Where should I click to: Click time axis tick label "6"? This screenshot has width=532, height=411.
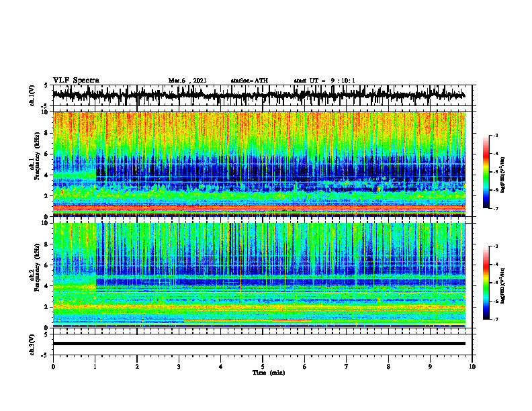coord(305,367)
